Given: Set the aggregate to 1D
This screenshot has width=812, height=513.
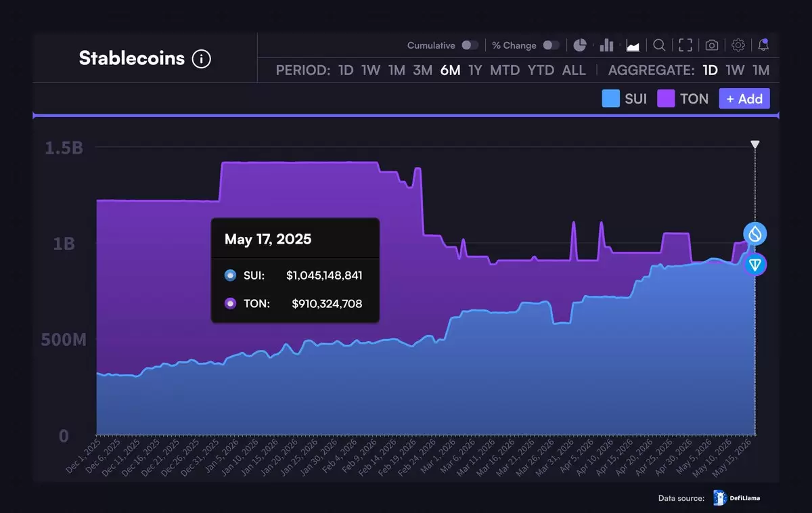Looking at the screenshot, I should click(710, 70).
